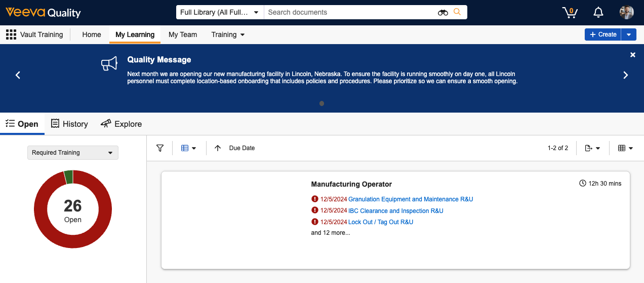Image resolution: width=644 pixels, height=283 pixels.
Task: Toggle sort direction arrow for Due Date
Action: click(218, 148)
